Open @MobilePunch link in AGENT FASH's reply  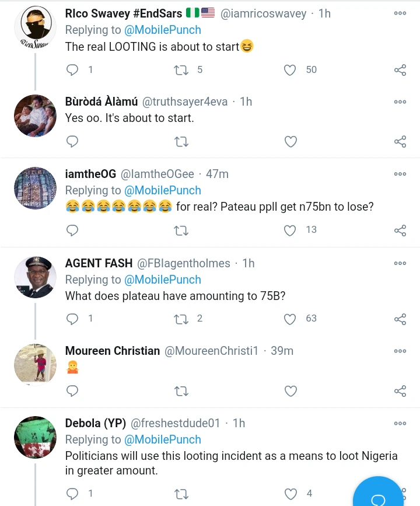click(162, 280)
